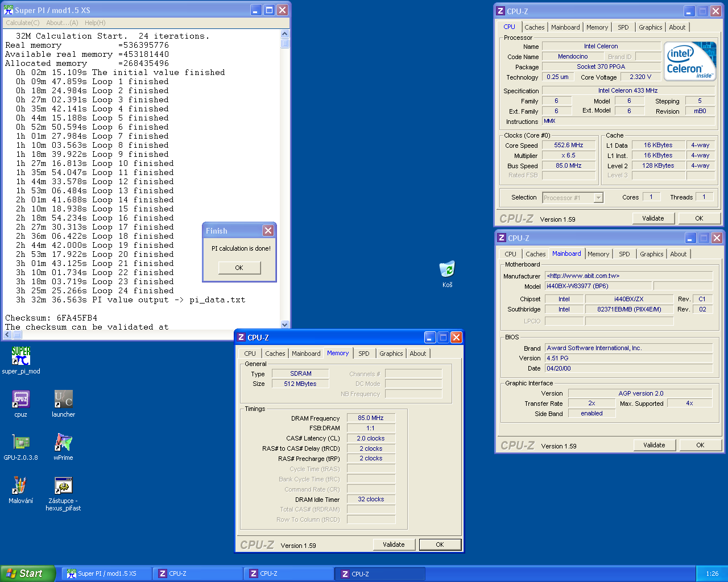The image size is (728, 582).
Task: Switch to CPU tab in Memory CPU-Z window
Action: tap(250, 354)
